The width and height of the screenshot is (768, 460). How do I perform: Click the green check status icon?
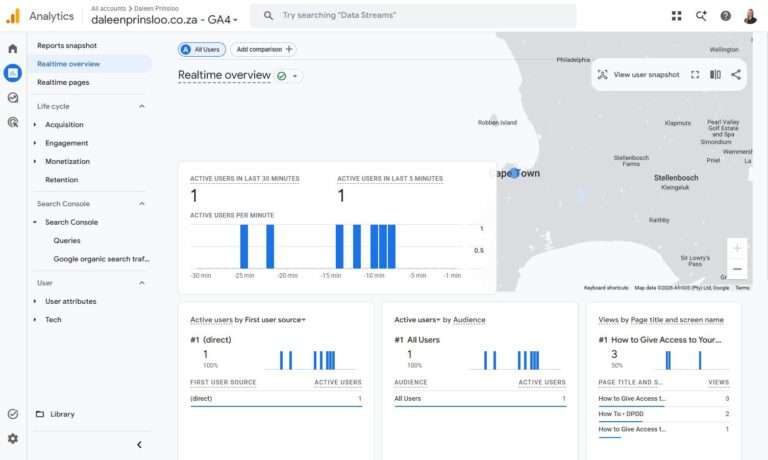(x=282, y=76)
